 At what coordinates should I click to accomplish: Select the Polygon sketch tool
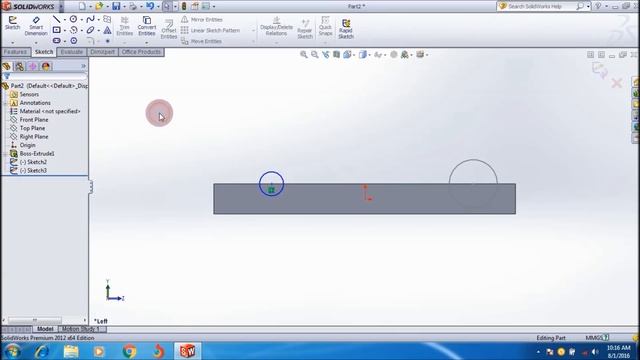pyautogui.click(x=73, y=41)
